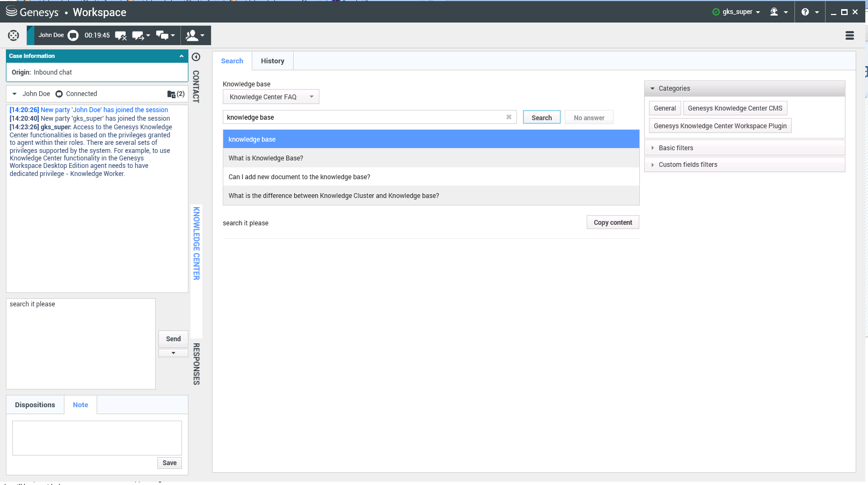The height and width of the screenshot is (485, 868).
Task: Open the Dispositions tab
Action: (35, 405)
